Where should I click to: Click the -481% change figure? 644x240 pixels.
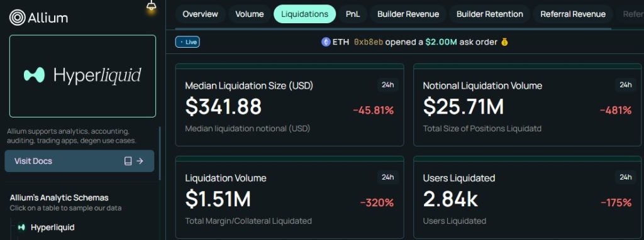click(616, 111)
